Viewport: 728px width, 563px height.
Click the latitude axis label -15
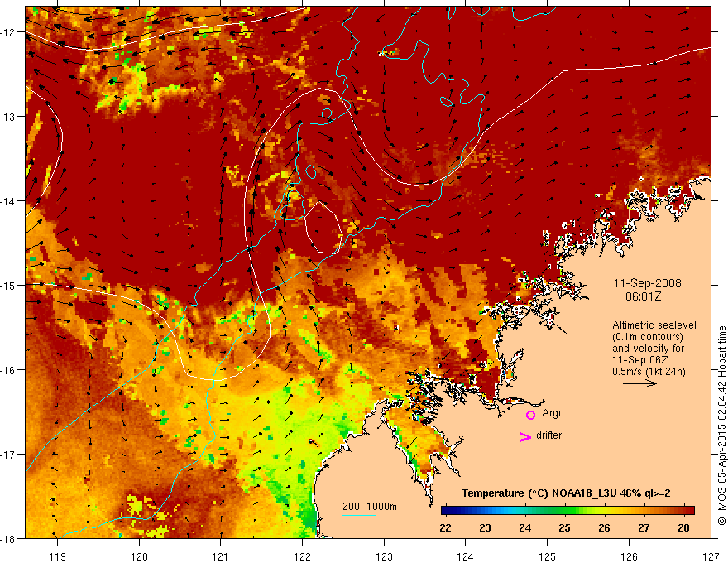(x=8, y=285)
